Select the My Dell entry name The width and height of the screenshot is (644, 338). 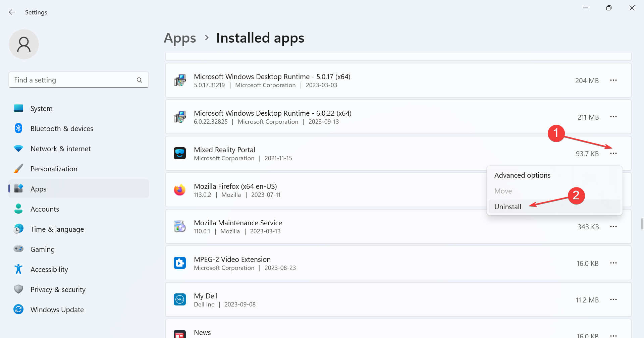click(x=206, y=296)
